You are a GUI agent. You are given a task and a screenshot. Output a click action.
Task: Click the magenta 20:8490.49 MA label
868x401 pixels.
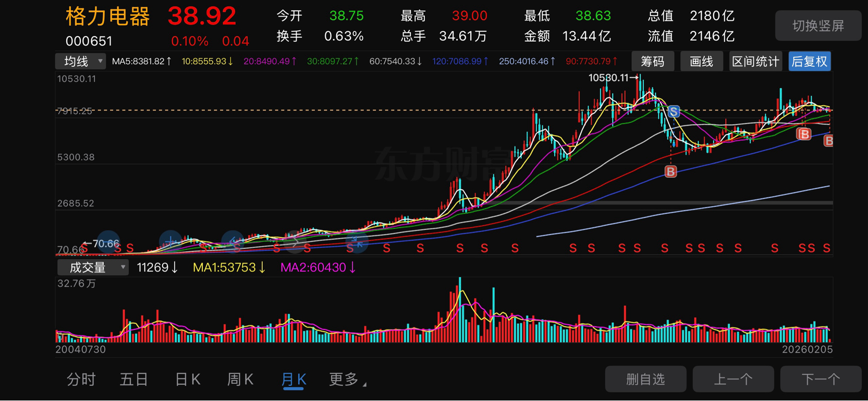pyautogui.click(x=270, y=62)
